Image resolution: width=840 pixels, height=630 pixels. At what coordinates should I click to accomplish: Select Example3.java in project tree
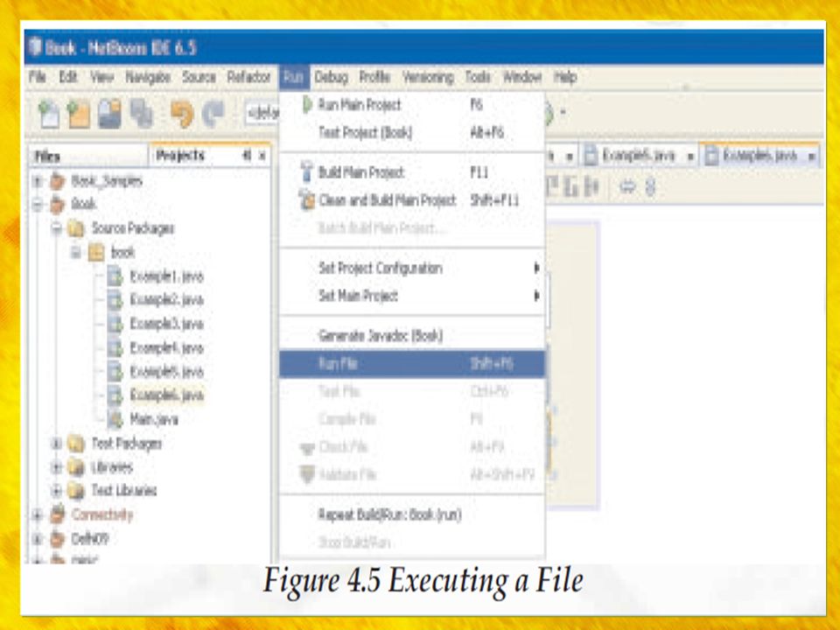(166, 324)
